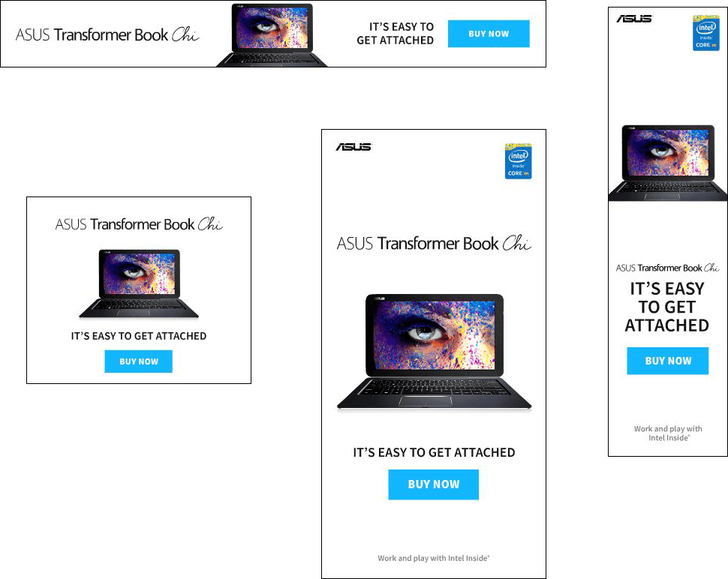Click ASUS Transformer Book Chi title in half-page ad
728x579 pixels.
(x=434, y=244)
